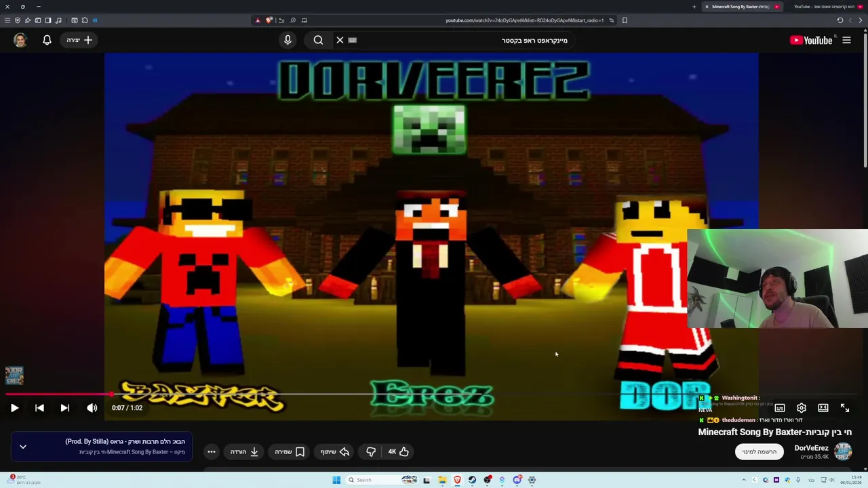Show hidden system tray icons chevron
This screenshot has width=868, height=488.
point(744,480)
